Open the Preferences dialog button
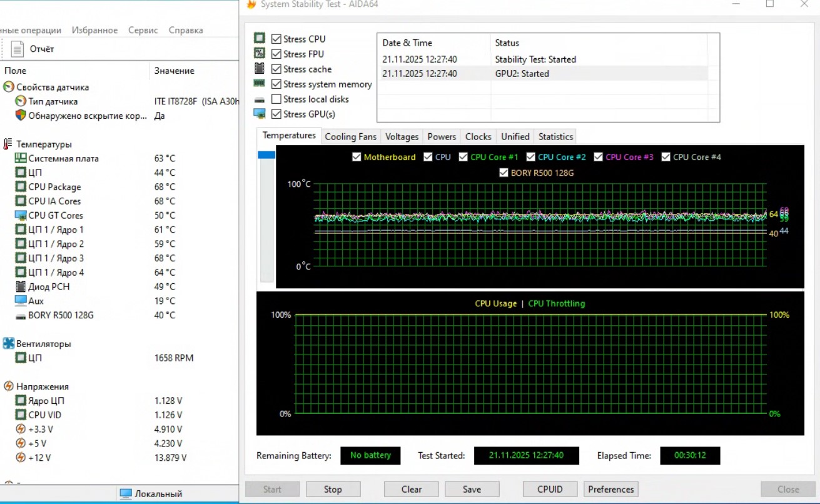 point(610,489)
